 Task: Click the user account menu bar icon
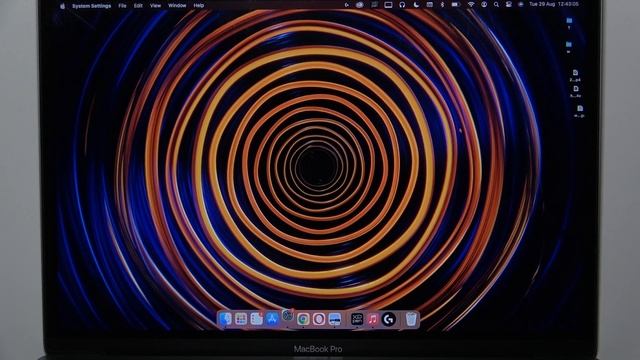(484, 4)
